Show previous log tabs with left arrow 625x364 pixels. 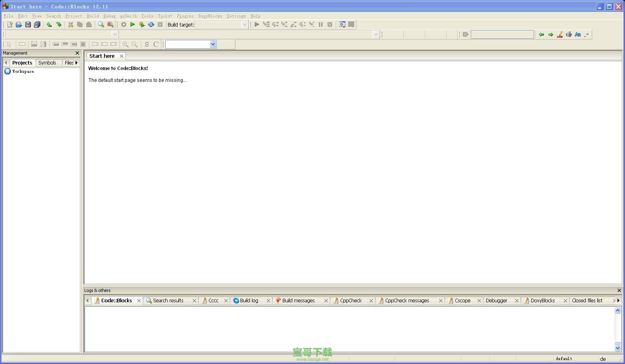coord(87,300)
